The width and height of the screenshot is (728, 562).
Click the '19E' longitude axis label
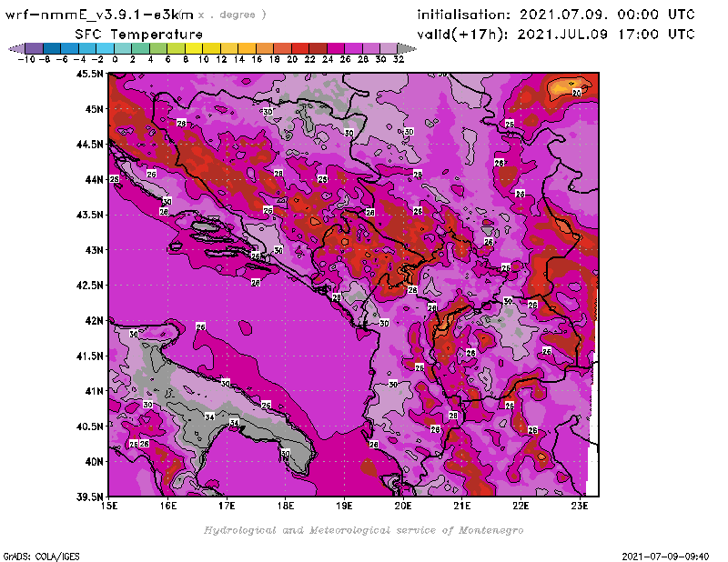345,506
